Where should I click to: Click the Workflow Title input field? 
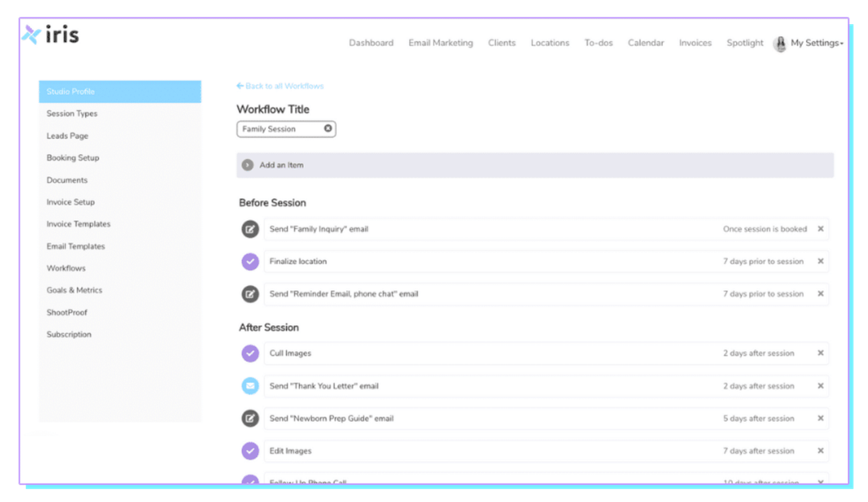(286, 129)
